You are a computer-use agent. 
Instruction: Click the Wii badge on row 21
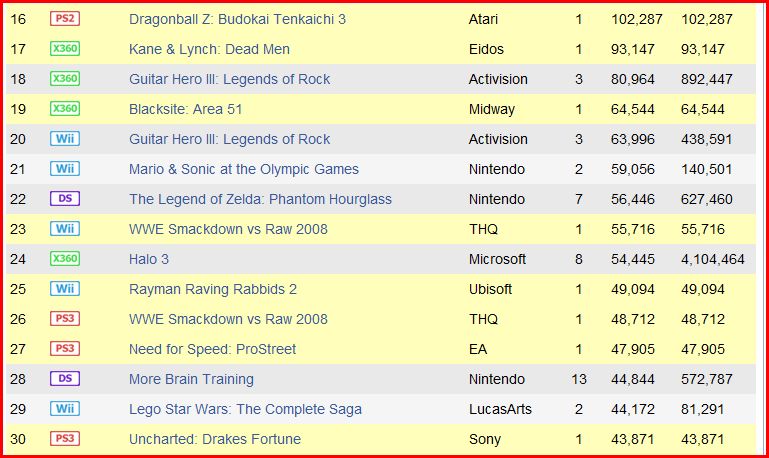coord(65,169)
